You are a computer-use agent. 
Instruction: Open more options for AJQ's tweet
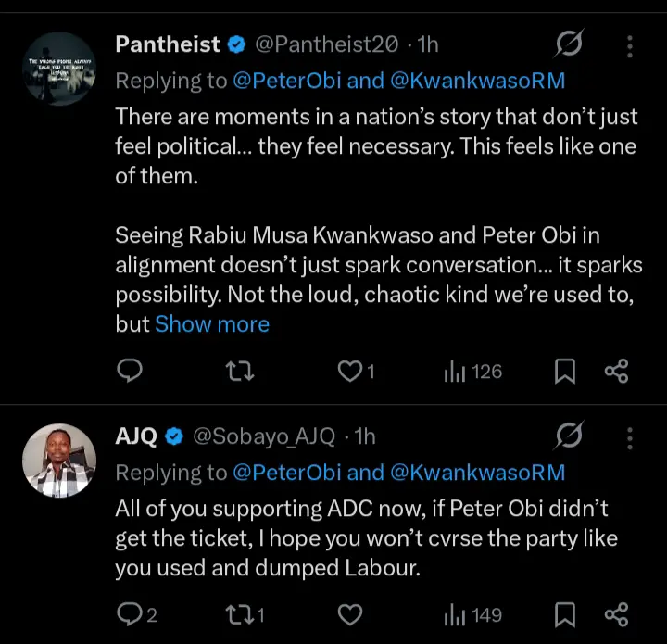630,437
